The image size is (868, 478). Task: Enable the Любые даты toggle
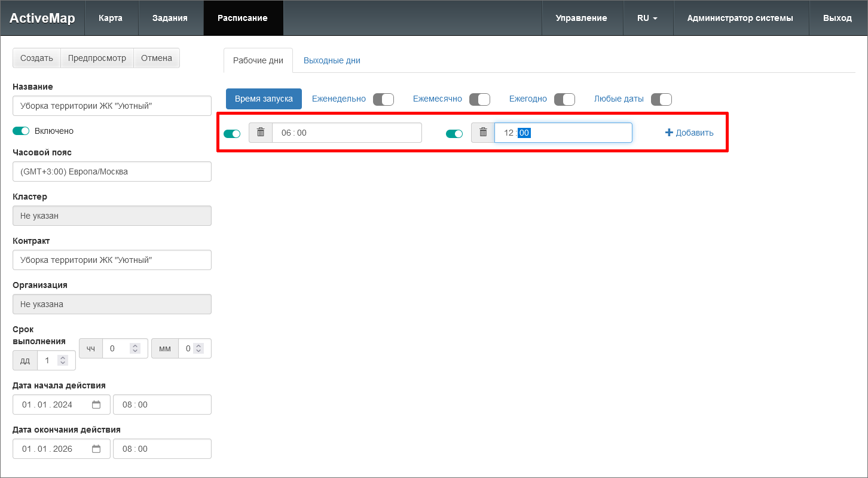click(x=661, y=99)
